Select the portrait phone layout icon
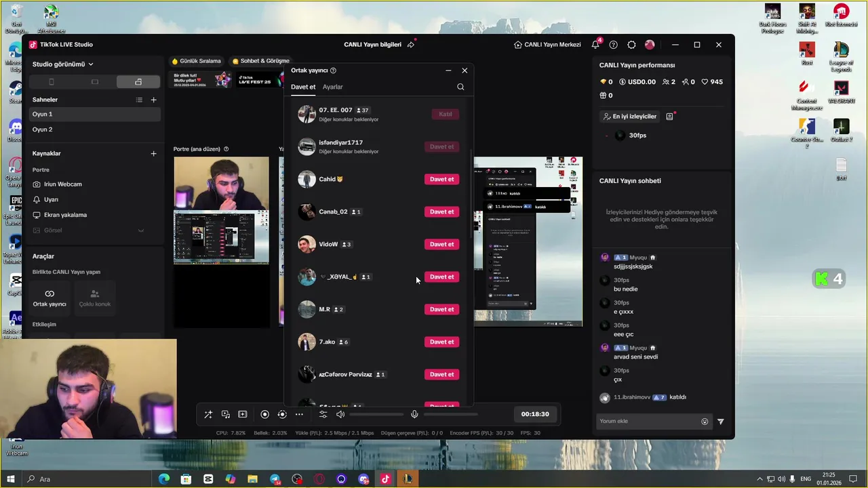 (51, 82)
